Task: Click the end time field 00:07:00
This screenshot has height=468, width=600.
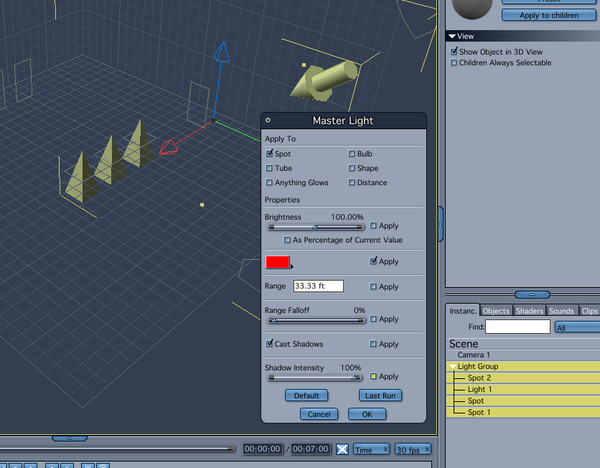Action: [310, 449]
